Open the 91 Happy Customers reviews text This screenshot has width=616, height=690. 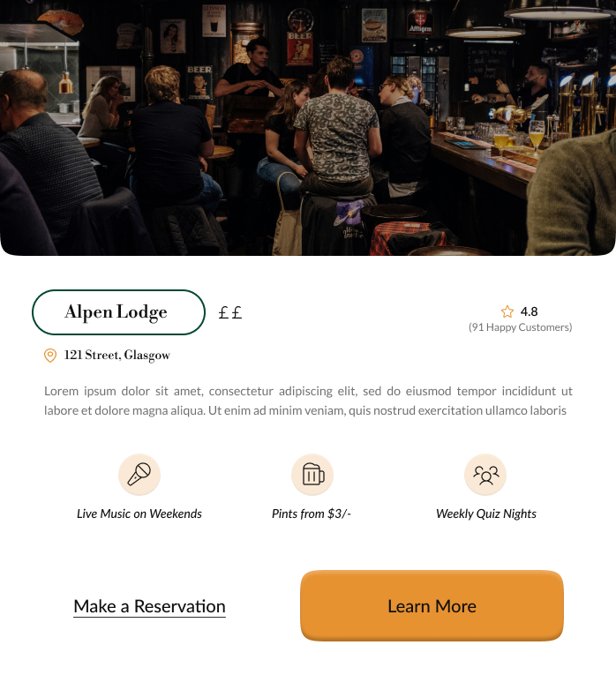[520, 327]
